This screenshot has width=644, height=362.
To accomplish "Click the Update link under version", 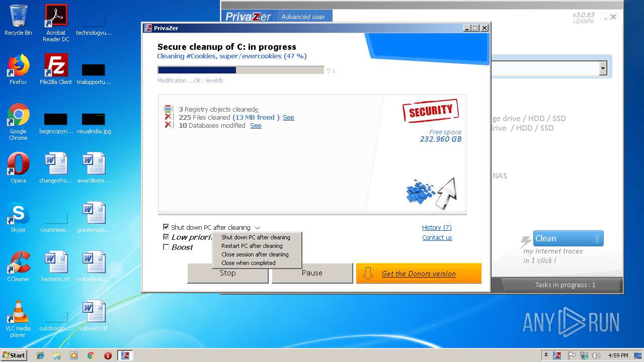I will point(583,21).
